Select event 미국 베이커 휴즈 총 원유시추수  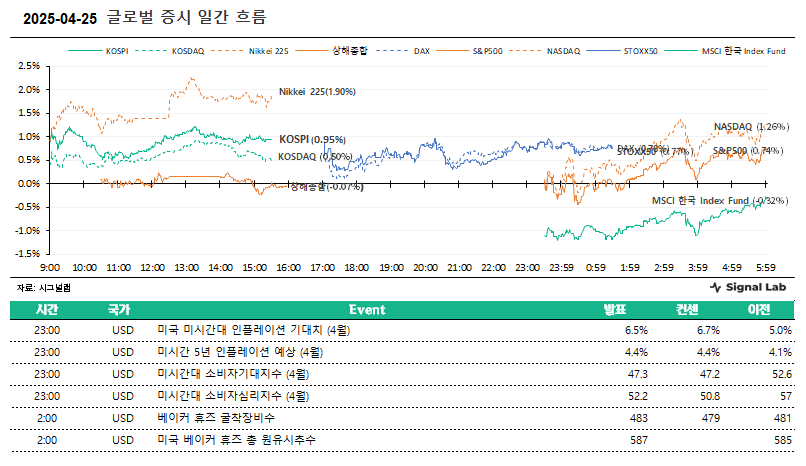coord(236,440)
